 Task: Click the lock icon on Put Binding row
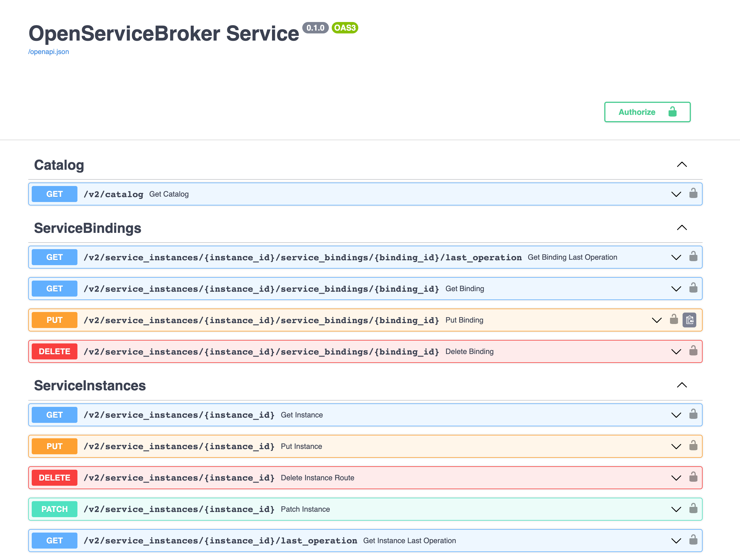[674, 319]
